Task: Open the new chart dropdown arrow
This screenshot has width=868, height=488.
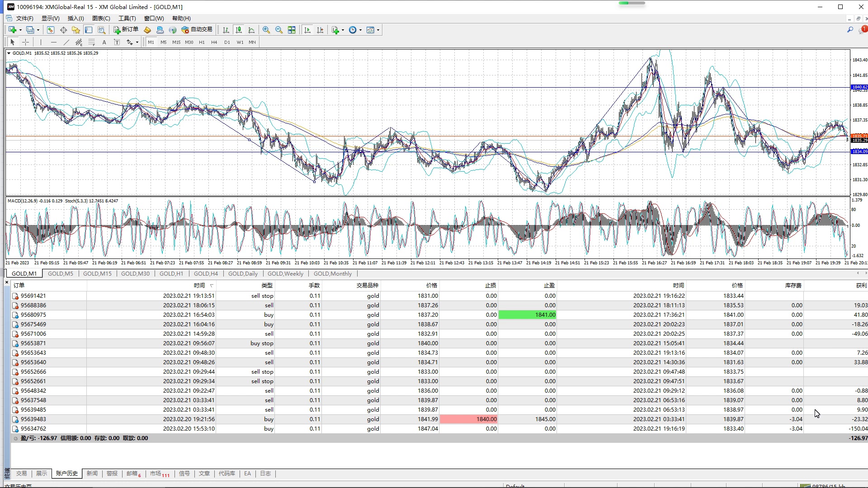Action: click(x=20, y=30)
